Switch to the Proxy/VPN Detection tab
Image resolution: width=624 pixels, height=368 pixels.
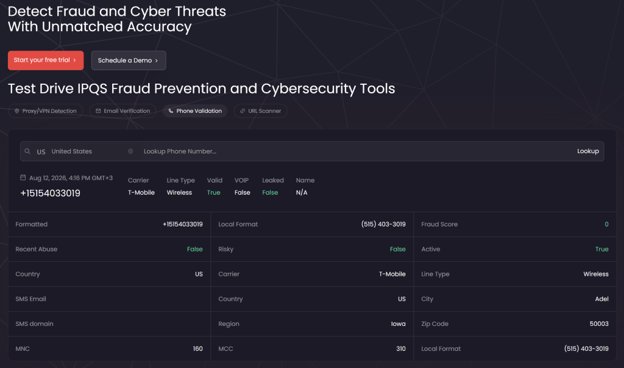(x=45, y=111)
